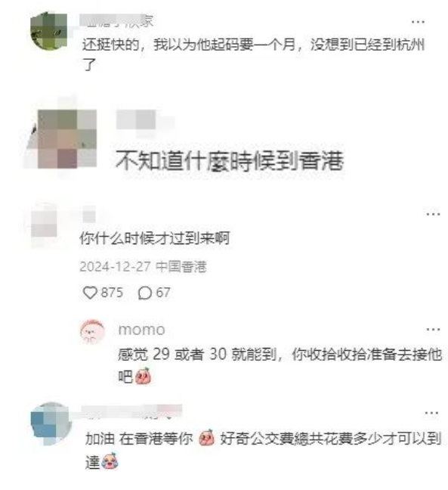Like the comment with 875 likes
The height and width of the screenshot is (490, 448).
[x=90, y=293]
